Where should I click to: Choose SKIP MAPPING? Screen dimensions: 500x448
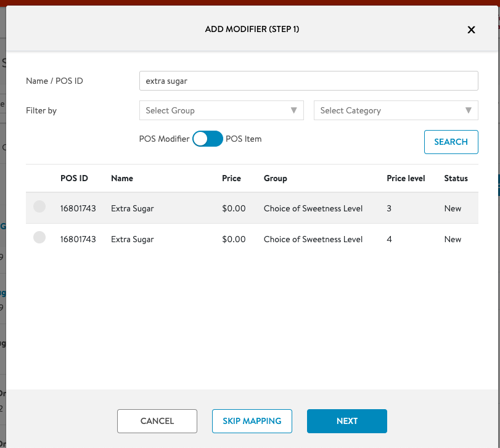252,421
